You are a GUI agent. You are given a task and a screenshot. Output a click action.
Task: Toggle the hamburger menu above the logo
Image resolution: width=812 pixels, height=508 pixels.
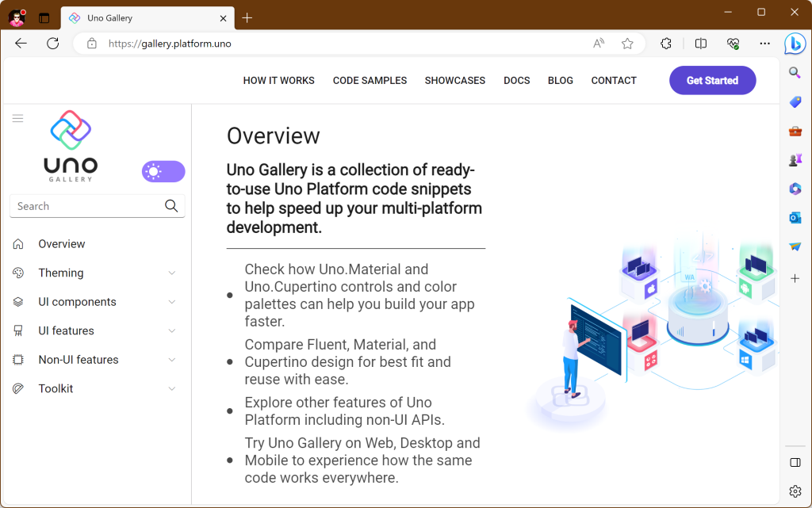tap(17, 117)
